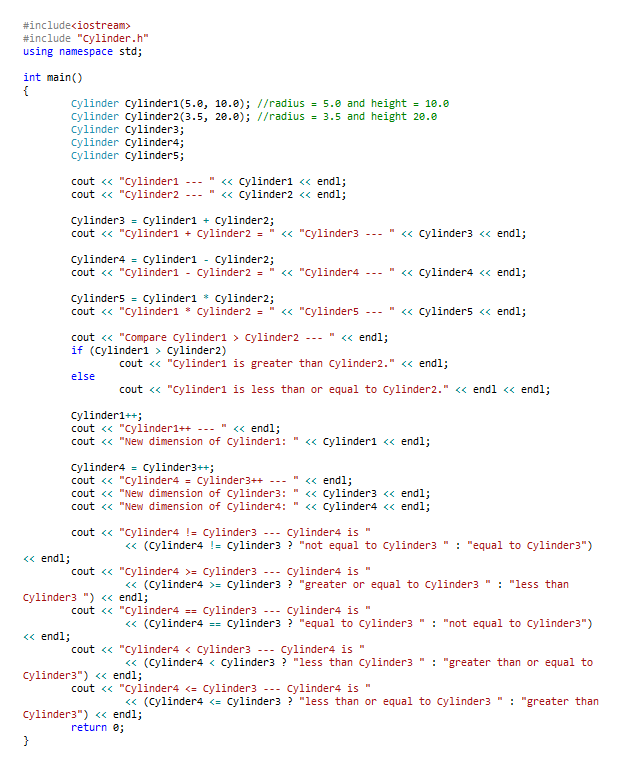The image size is (629, 769).
Task: Click 'Cylinder5 = Cylinder1 * Cylinder2;' statement
Action: pyautogui.click(x=173, y=299)
